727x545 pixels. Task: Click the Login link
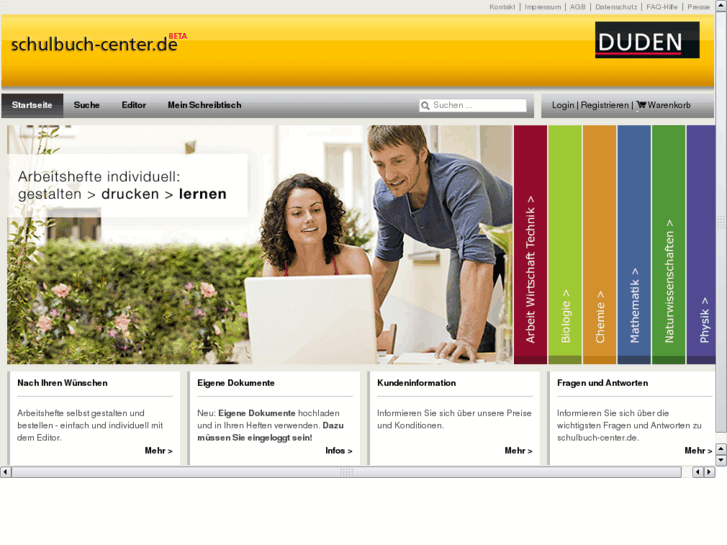pyautogui.click(x=563, y=105)
